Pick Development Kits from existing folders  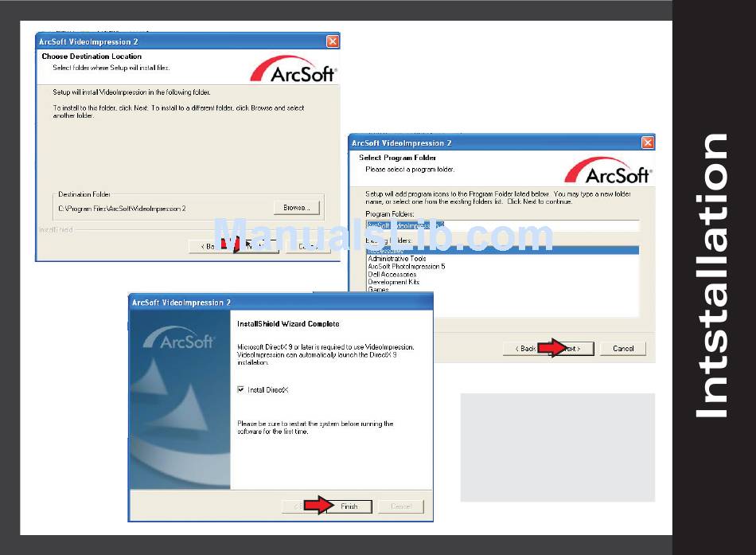pyautogui.click(x=393, y=282)
